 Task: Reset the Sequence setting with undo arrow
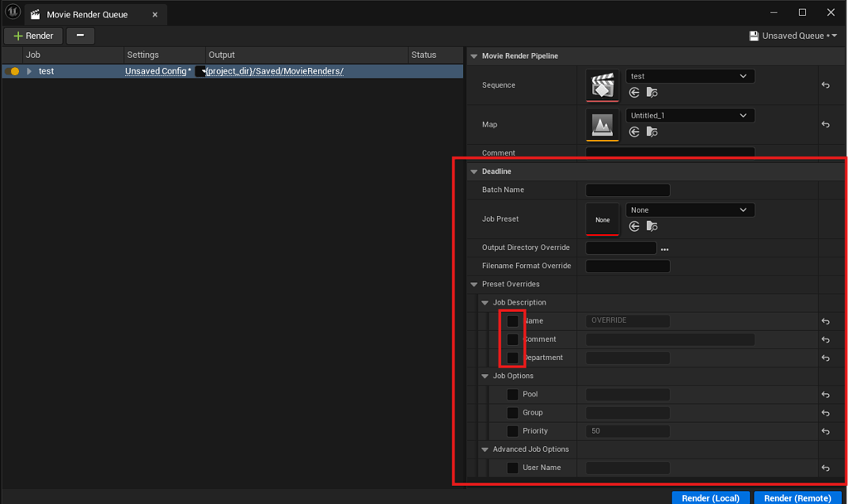point(825,84)
